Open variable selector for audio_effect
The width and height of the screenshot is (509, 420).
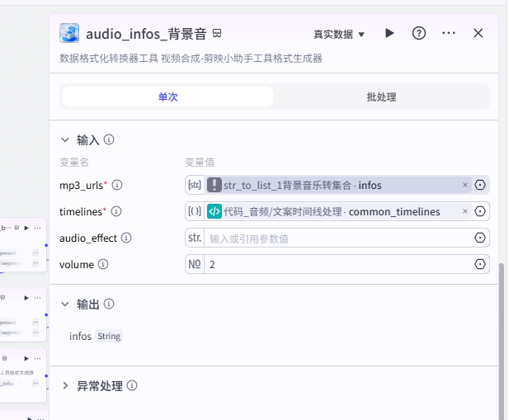click(x=480, y=238)
